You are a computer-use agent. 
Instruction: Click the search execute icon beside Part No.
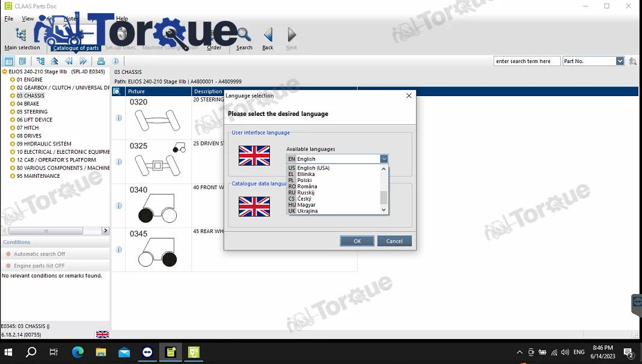tap(632, 61)
